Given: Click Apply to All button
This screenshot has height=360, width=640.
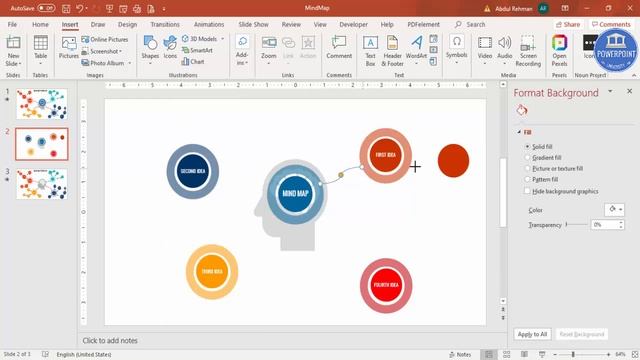Looking at the screenshot, I should pyautogui.click(x=532, y=334).
